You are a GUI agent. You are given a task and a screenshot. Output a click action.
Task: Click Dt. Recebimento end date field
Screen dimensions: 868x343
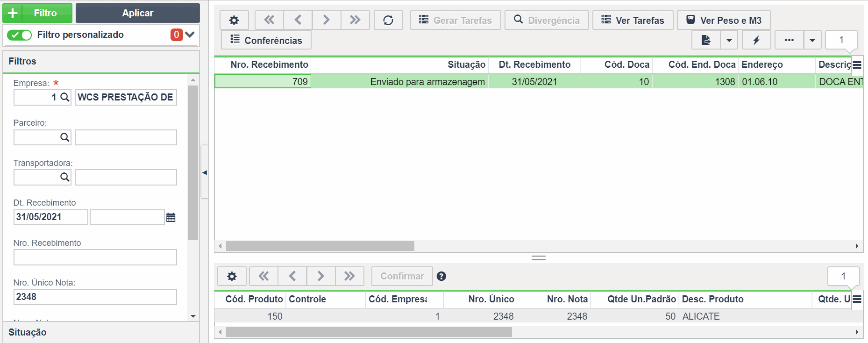[127, 217]
